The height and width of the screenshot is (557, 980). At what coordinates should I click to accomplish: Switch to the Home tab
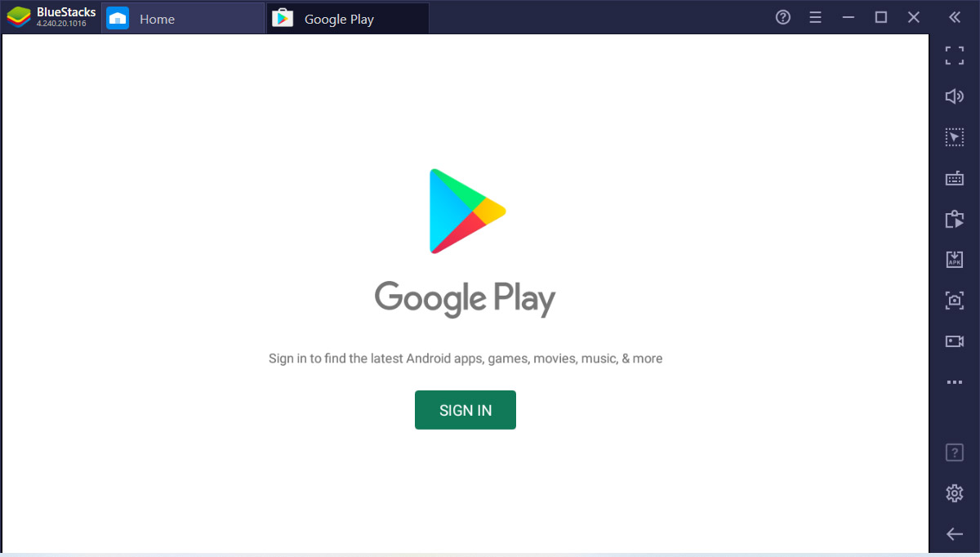click(x=183, y=18)
